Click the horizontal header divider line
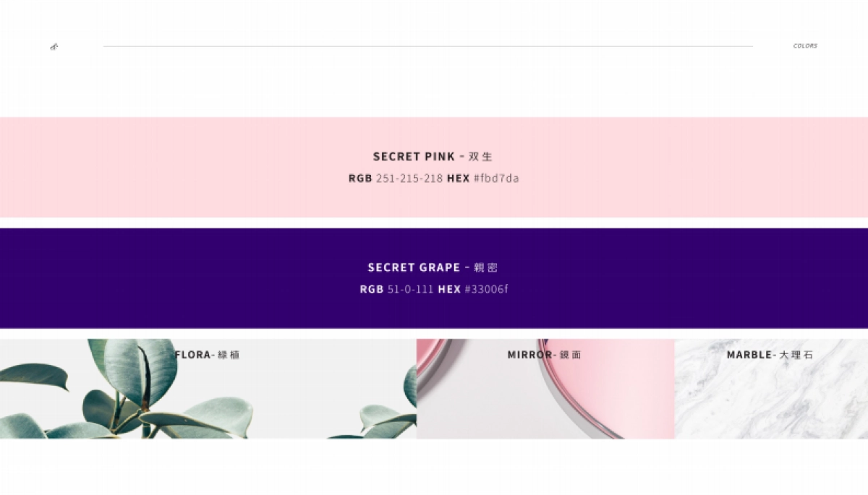 (x=427, y=46)
